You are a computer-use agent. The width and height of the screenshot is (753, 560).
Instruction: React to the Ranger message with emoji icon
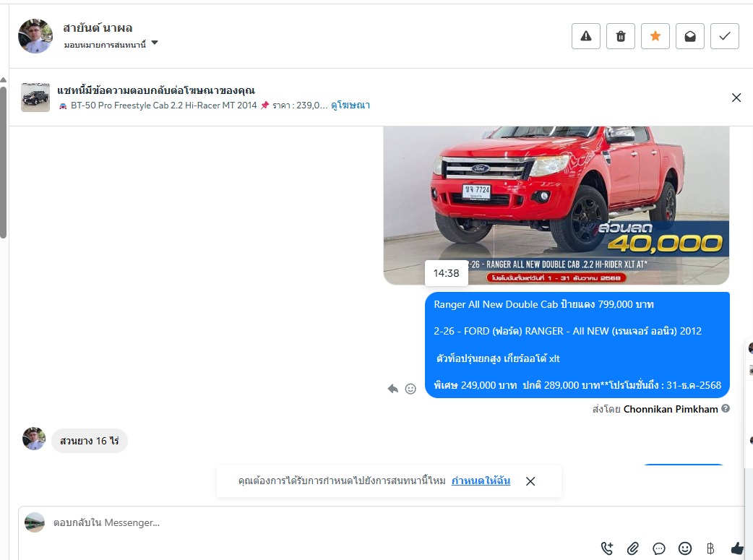410,389
